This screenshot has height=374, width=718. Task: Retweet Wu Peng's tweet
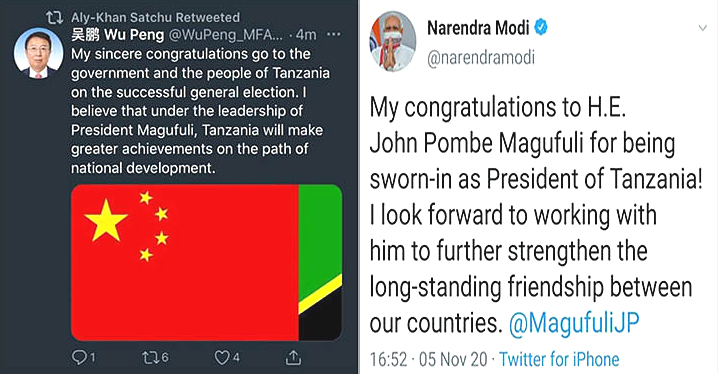click(150, 357)
